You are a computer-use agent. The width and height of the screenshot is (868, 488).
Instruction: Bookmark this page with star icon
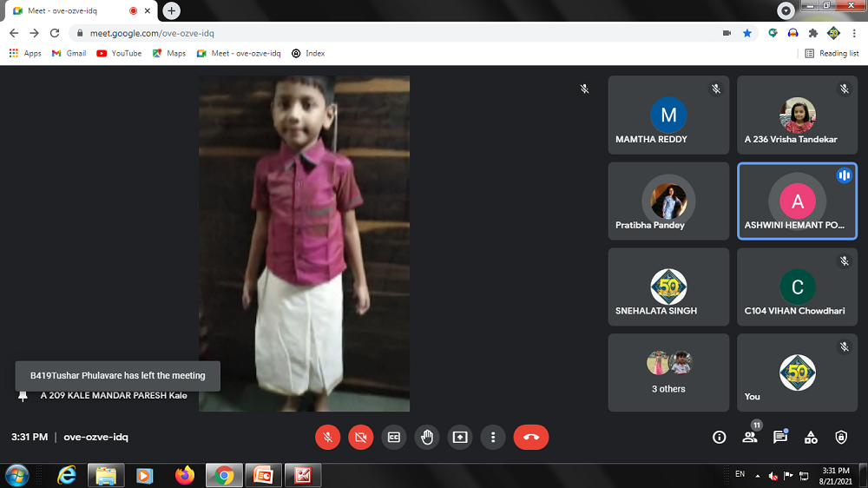747,33
